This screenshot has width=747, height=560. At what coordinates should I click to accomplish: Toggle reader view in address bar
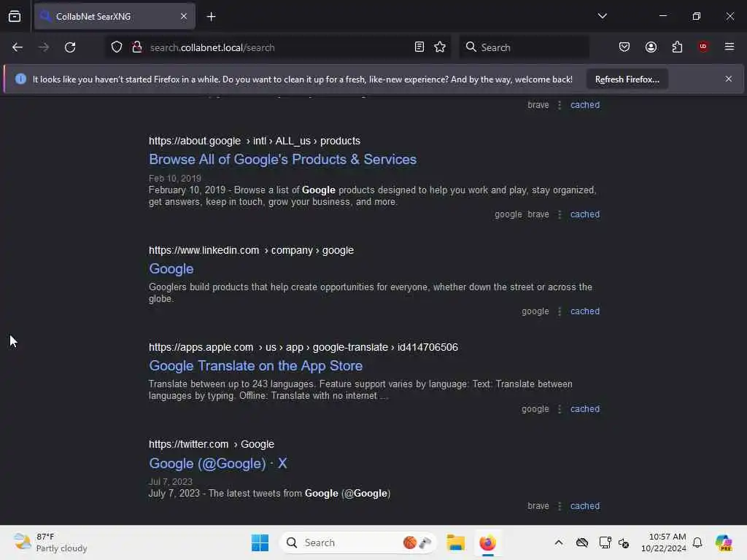point(419,47)
